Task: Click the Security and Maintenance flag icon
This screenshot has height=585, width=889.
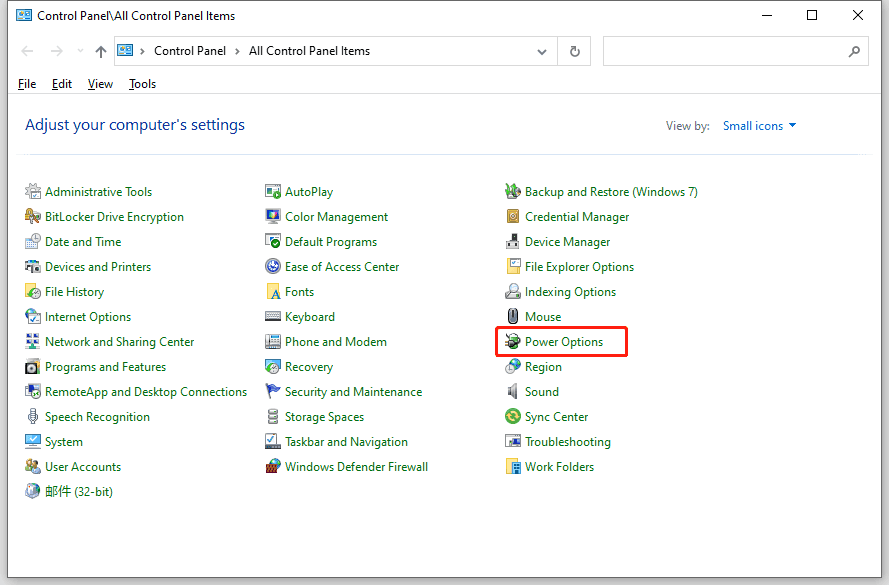Action: (273, 392)
